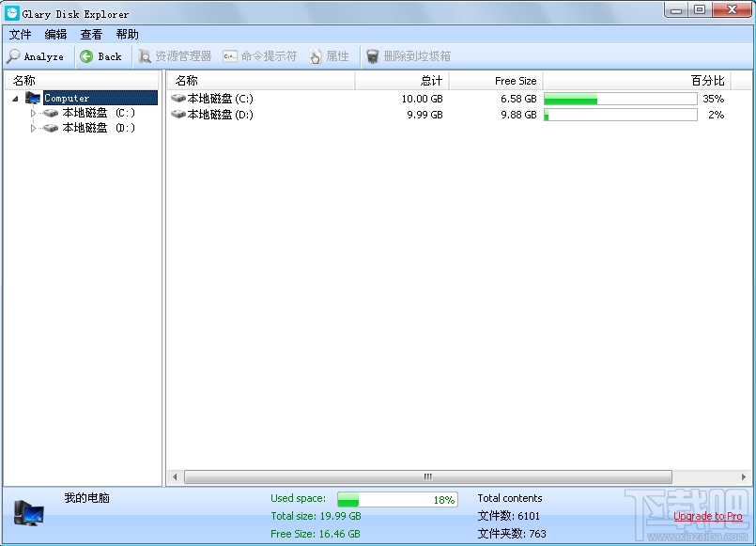Click the Analyze magnifier icon
The width and height of the screenshot is (756, 546).
click(x=13, y=56)
